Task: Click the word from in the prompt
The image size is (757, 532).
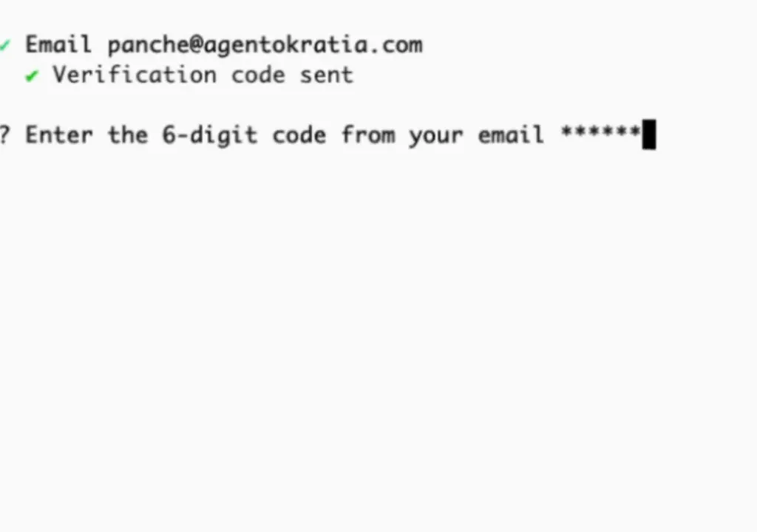Action: pyautogui.click(x=368, y=134)
